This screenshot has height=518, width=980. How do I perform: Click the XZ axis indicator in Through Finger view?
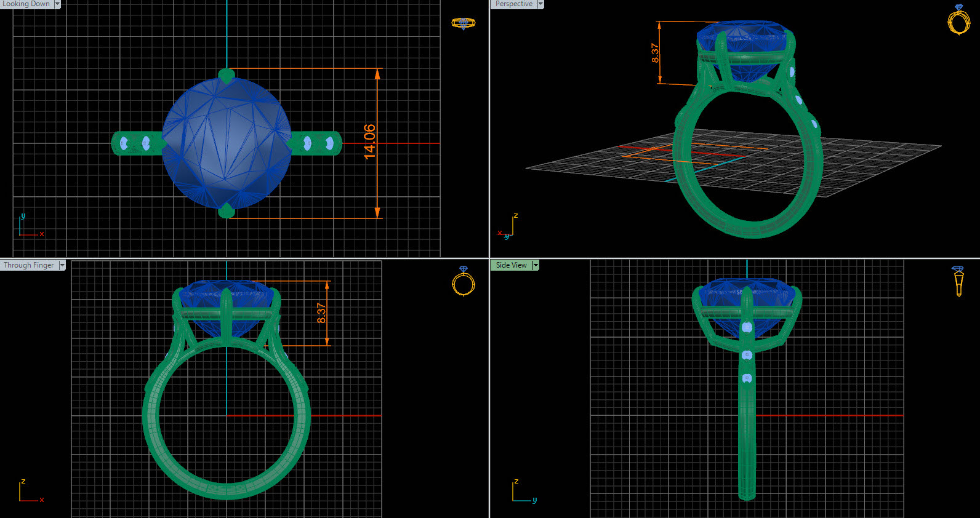29,492
